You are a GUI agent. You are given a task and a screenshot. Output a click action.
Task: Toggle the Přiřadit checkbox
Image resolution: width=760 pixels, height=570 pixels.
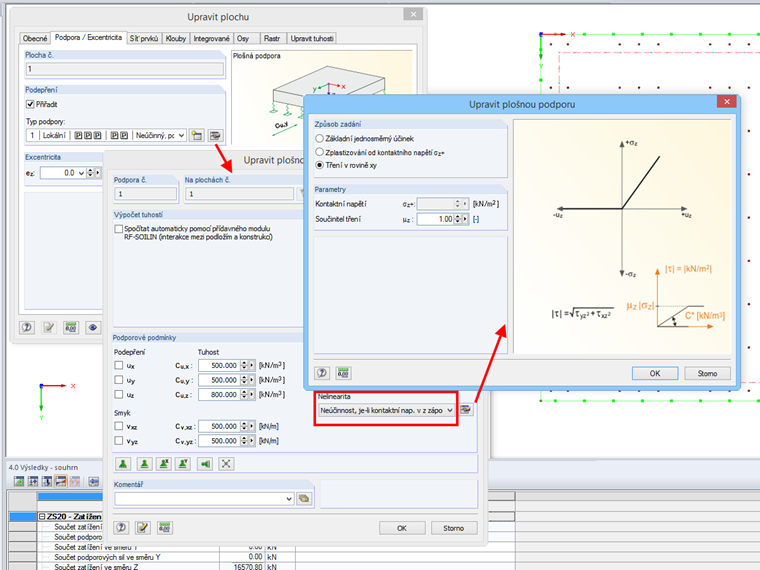coord(30,104)
